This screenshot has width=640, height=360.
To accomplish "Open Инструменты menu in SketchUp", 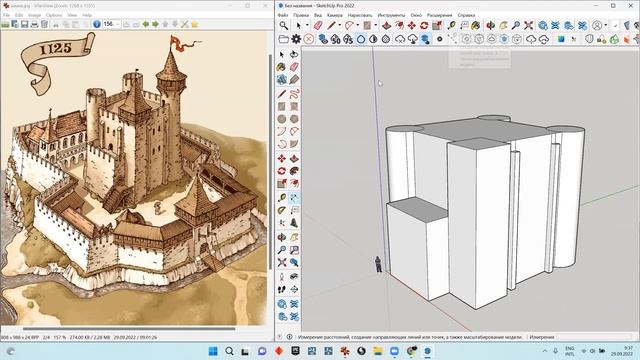I will click(391, 15).
